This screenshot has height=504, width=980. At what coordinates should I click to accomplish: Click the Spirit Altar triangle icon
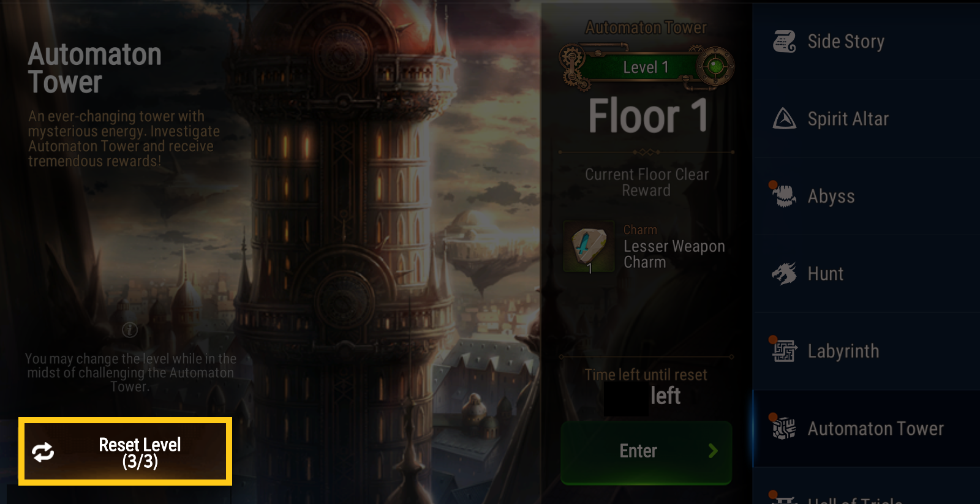pyautogui.click(x=785, y=119)
